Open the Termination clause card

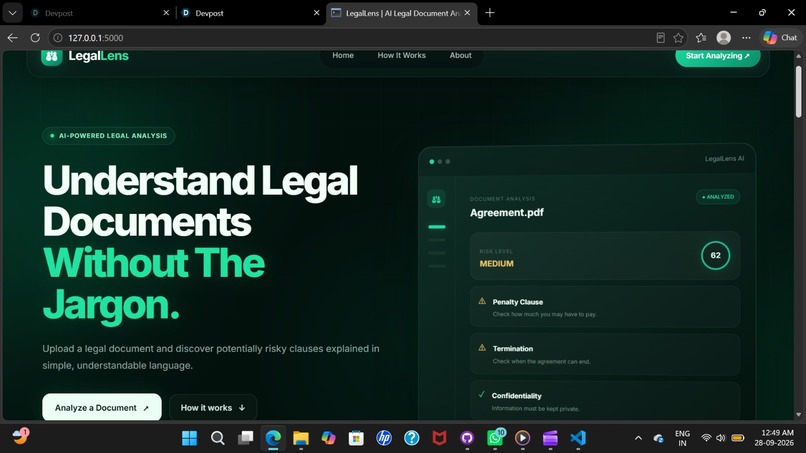[604, 354]
